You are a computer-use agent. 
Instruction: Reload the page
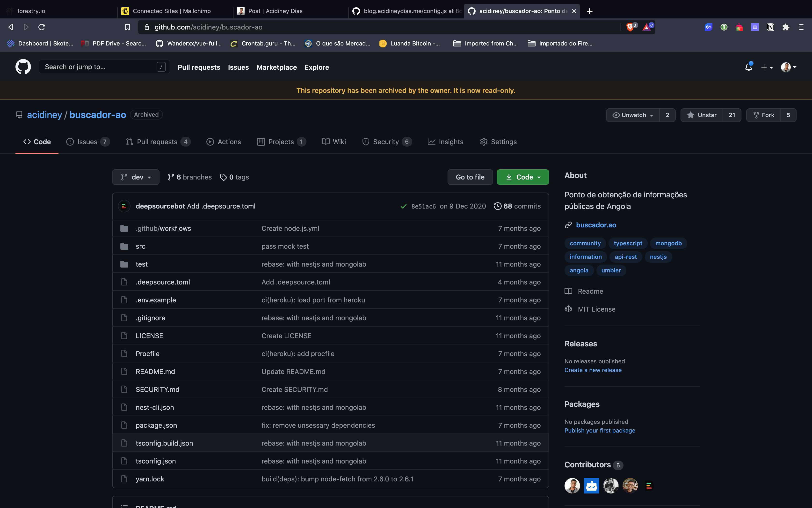42,27
